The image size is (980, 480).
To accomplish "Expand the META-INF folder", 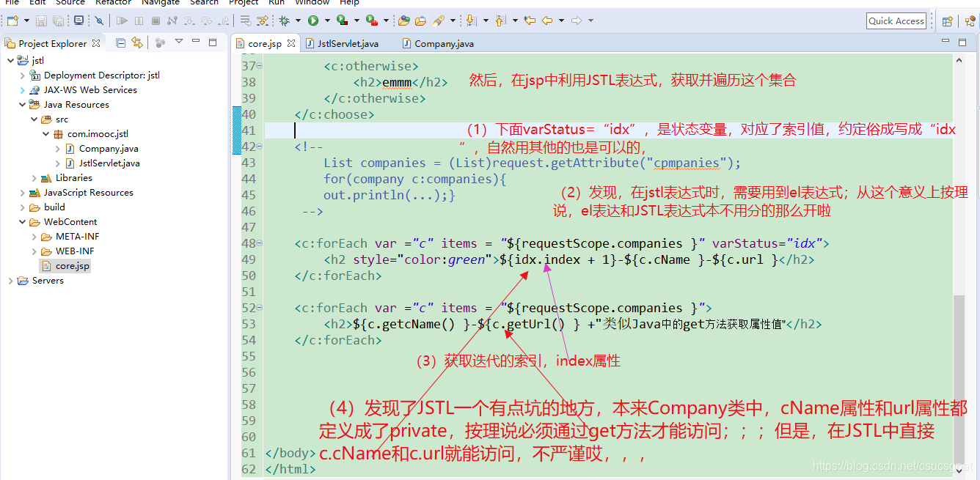I will [x=34, y=237].
